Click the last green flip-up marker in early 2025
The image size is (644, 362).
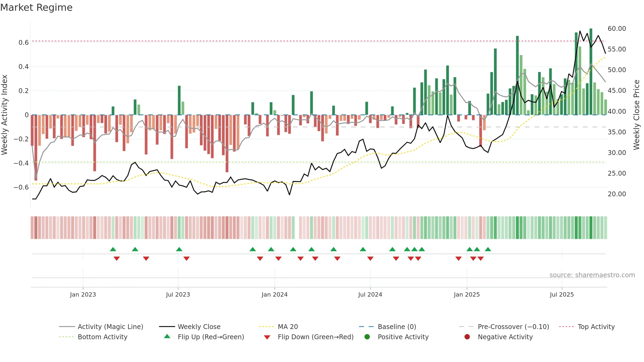(488, 249)
